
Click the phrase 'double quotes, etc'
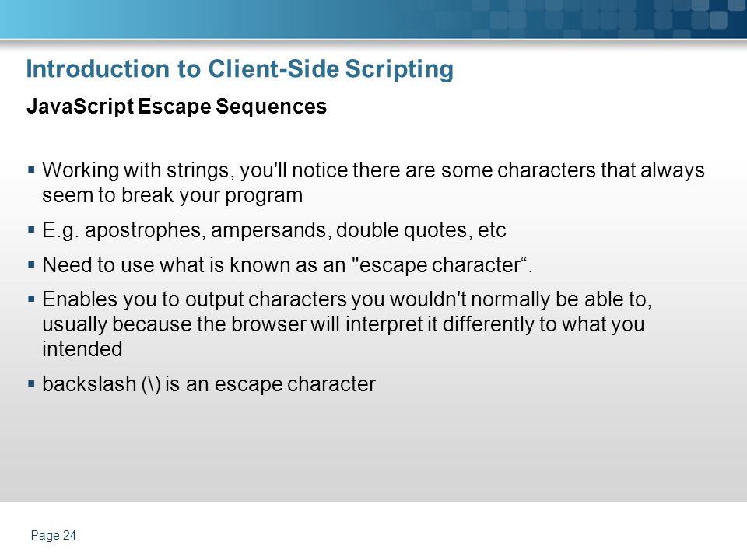coord(421,230)
